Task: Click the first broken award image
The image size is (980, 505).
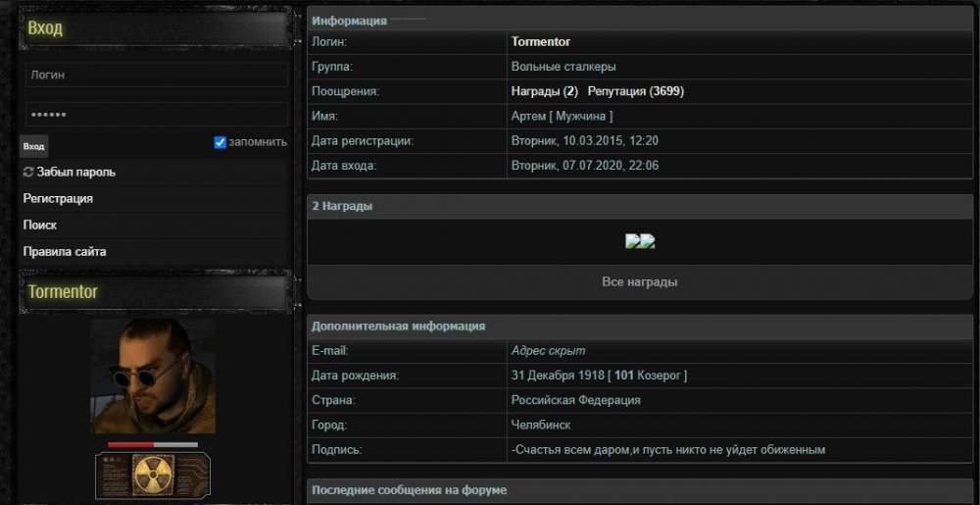Action: click(x=633, y=242)
